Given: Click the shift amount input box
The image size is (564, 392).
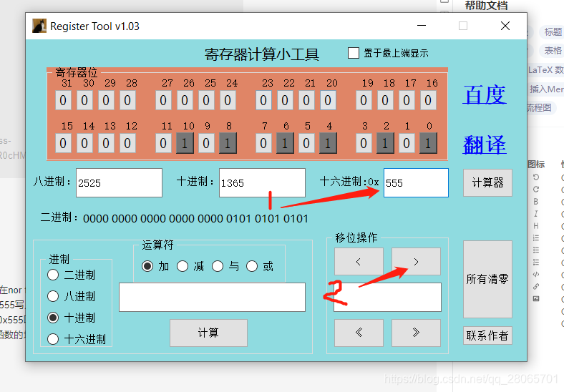Looking at the screenshot, I should 387,297.
